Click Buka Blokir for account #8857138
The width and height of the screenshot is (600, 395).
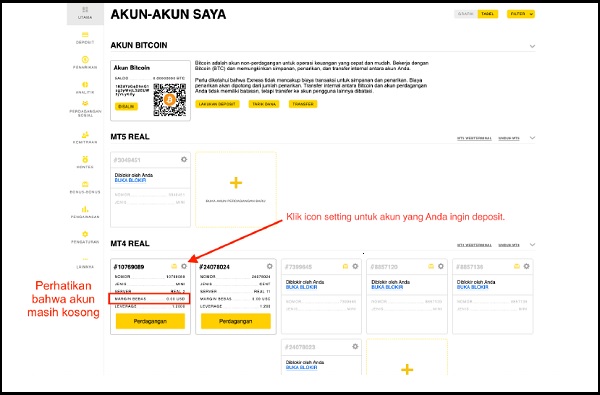pyautogui.click(x=473, y=287)
